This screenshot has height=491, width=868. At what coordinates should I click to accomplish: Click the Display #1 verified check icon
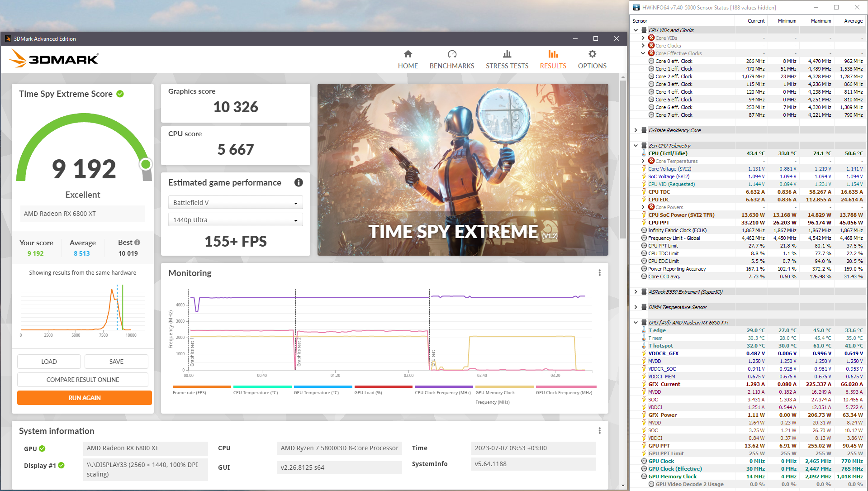click(62, 465)
